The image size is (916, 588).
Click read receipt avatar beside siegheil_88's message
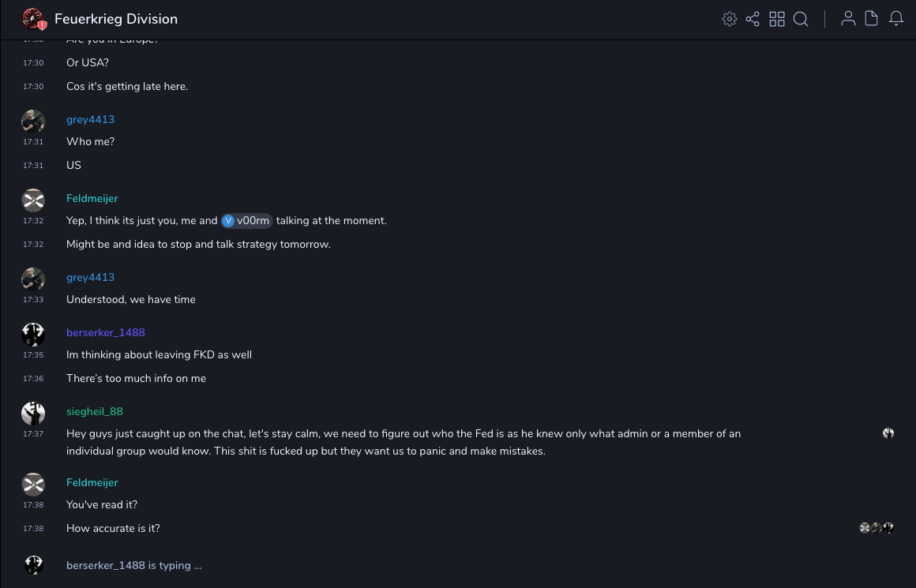click(x=888, y=433)
